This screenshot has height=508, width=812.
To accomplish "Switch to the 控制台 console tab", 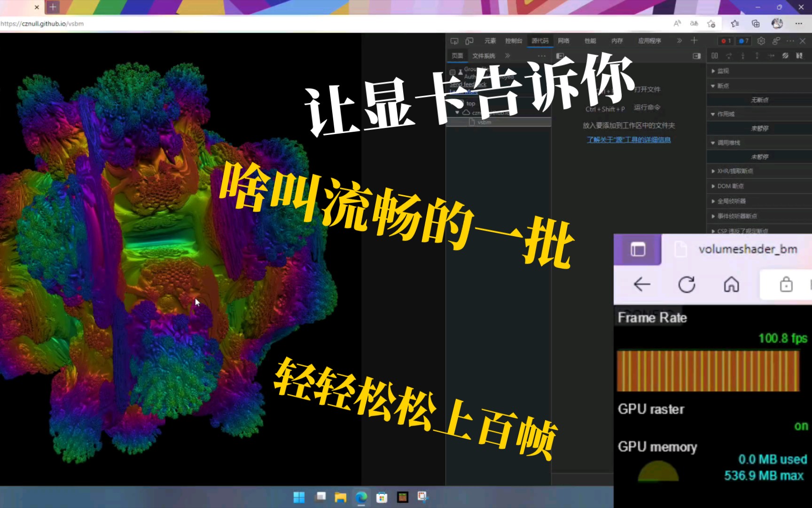I will tap(513, 41).
